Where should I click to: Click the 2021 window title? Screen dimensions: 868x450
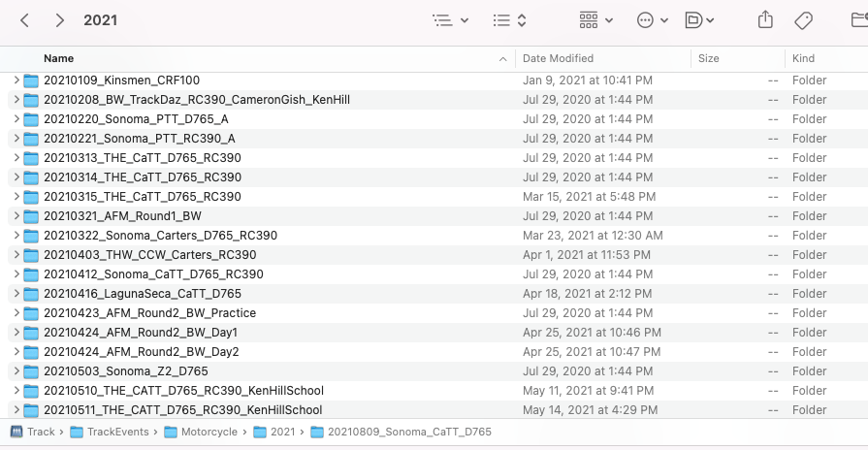100,20
